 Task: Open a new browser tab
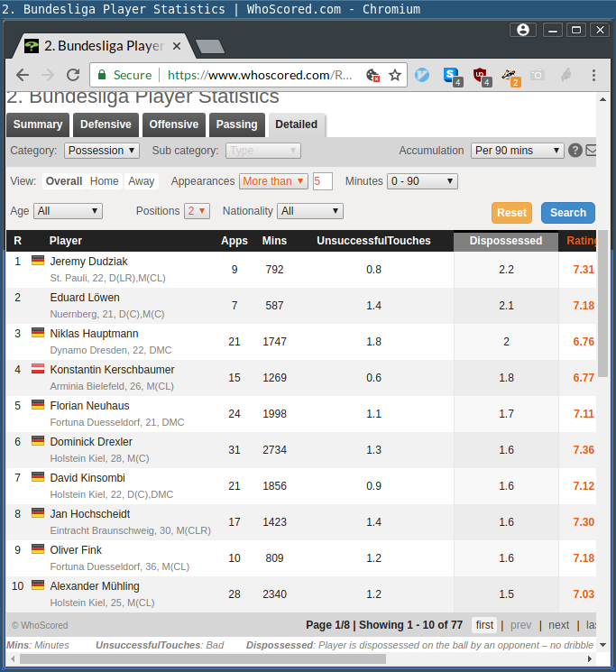[210, 46]
